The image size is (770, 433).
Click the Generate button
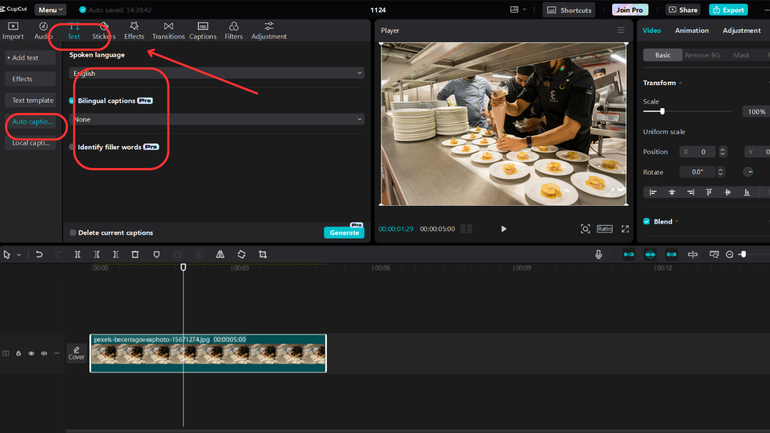click(343, 233)
